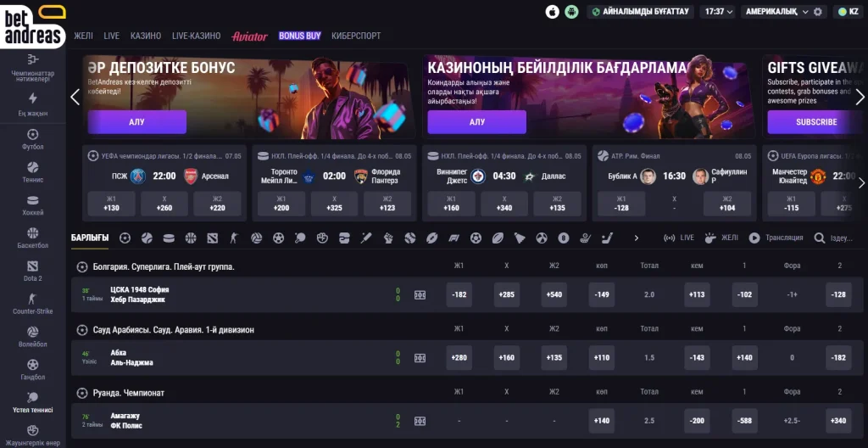Filter by Counter-Strike soldier icon in sports row
This screenshot has height=448, width=868.
234,238
